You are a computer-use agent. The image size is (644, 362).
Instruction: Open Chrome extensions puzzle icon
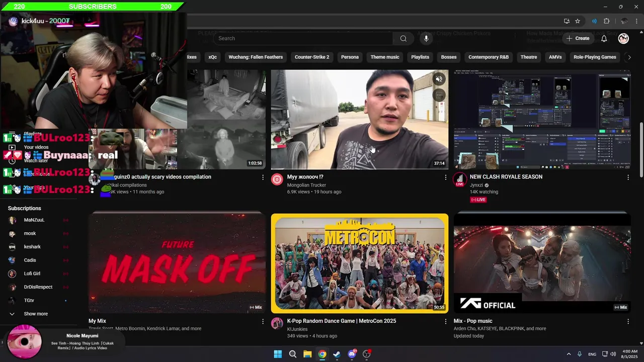pyautogui.click(x=606, y=21)
